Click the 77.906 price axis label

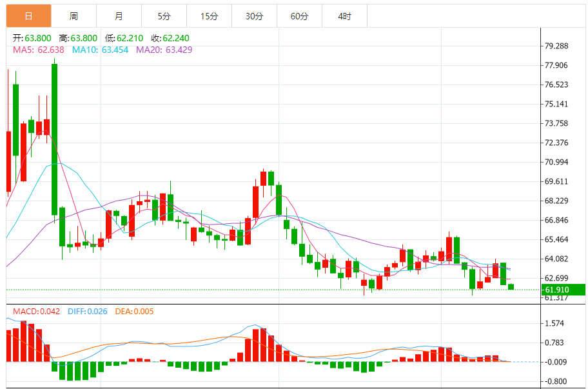556,65
